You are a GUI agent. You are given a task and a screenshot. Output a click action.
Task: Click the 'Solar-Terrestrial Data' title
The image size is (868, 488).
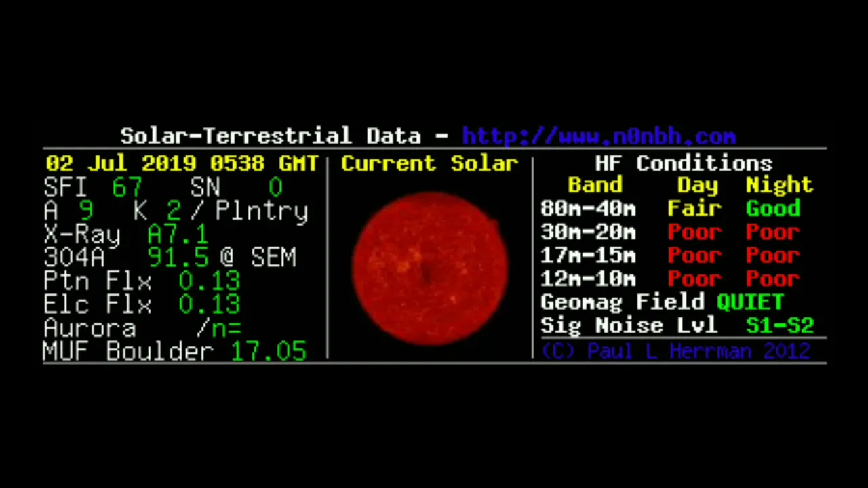pyautogui.click(x=271, y=136)
